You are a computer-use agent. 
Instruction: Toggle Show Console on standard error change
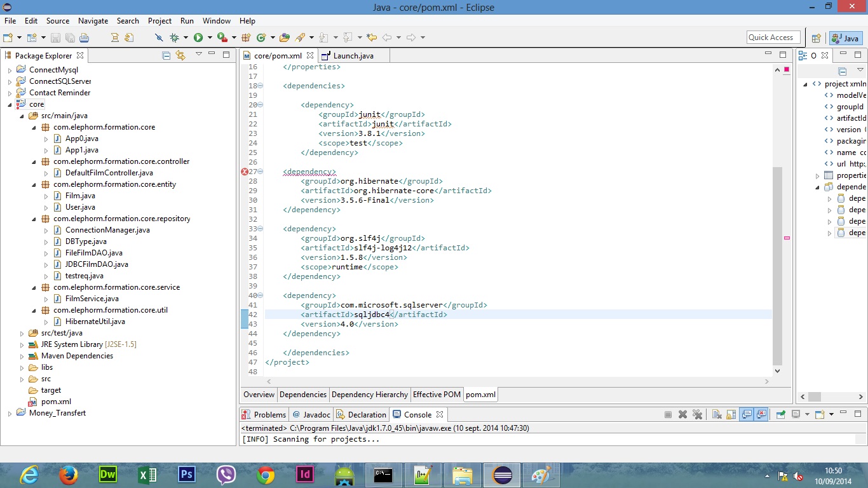pos(761,414)
